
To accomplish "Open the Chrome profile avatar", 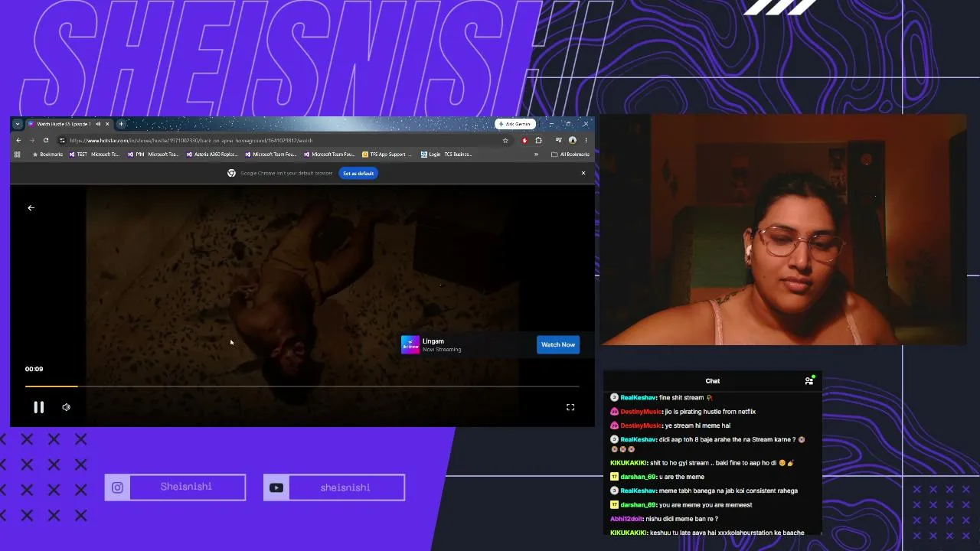I will point(572,140).
